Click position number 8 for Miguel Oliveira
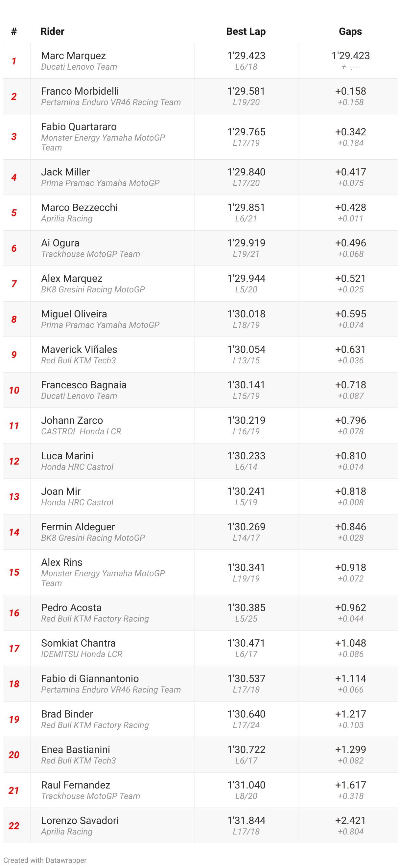 coord(14,319)
